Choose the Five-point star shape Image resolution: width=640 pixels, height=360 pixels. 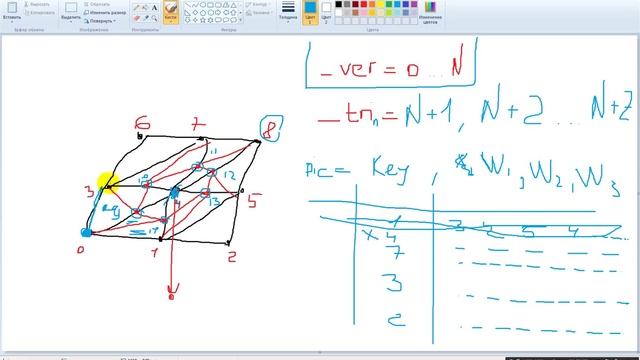pyautogui.click(x=203, y=20)
